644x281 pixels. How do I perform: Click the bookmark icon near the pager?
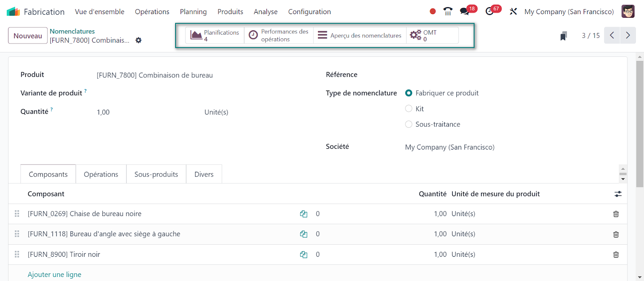point(563,36)
